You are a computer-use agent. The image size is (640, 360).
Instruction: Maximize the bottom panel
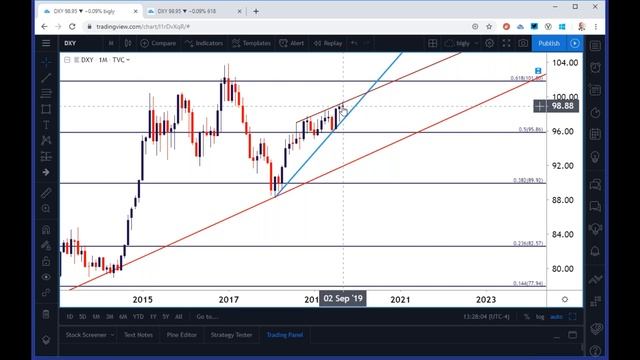(573, 336)
